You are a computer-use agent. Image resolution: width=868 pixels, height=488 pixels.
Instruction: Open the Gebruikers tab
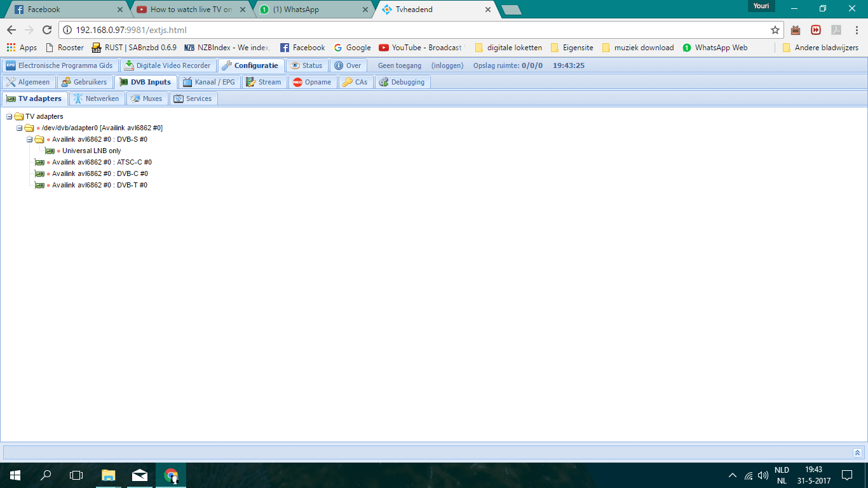(85, 82)
